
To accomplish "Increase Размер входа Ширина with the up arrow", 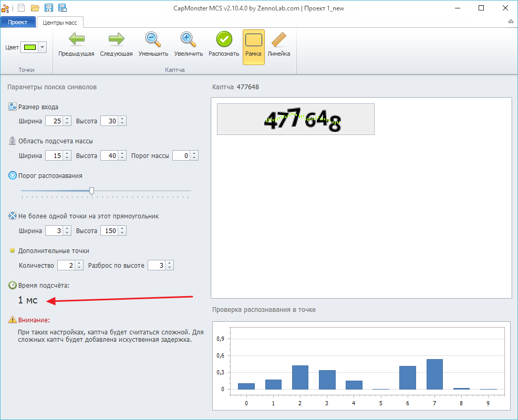I will [67, 119].
